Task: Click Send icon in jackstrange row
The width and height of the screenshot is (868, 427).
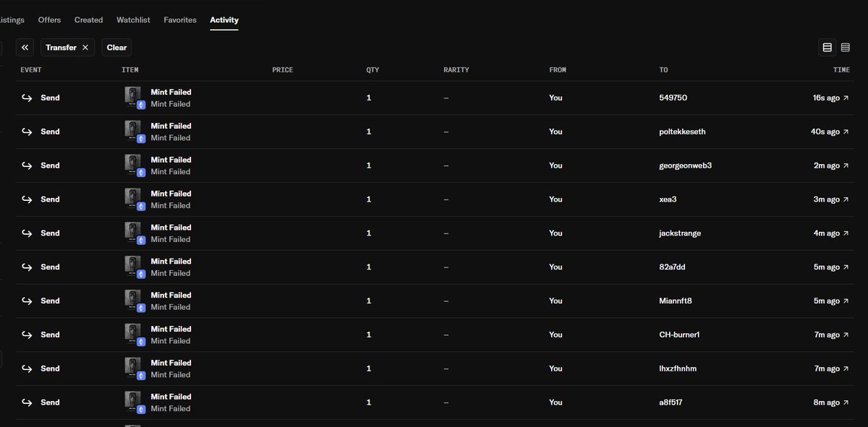Action: (x=27, y=233)
